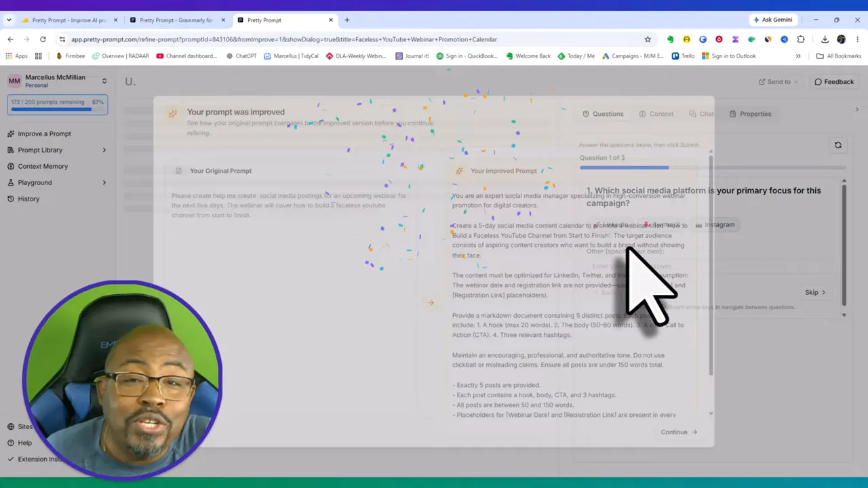
Task: Click the Your Improved Prompt heading
Action: [x=503, y=171]
